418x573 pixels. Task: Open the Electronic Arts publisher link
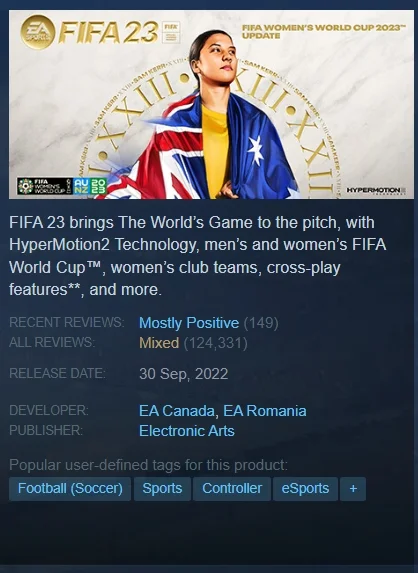tap(187, 431)
